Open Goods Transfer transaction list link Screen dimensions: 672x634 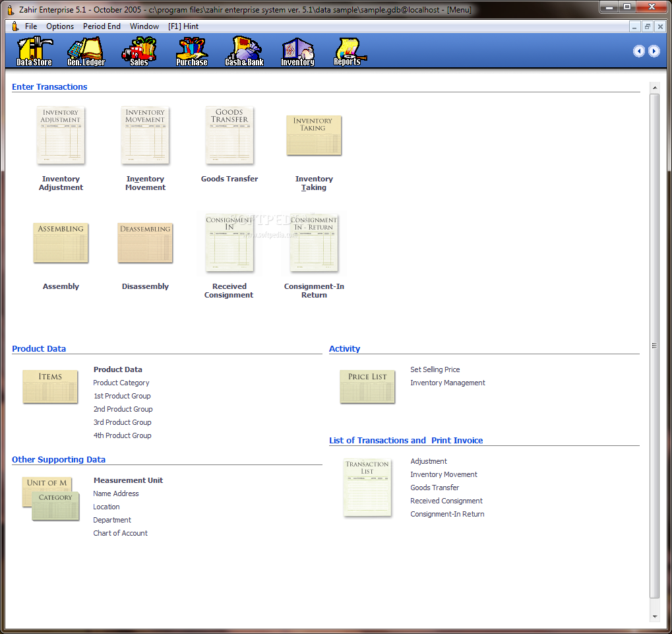coord(435,488)
